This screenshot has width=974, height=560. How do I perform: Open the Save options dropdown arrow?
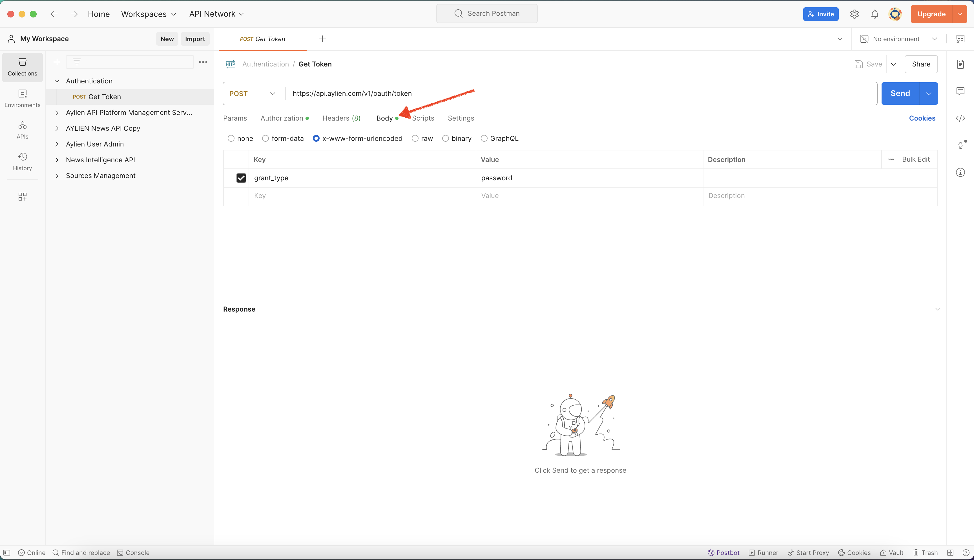pyautogui.click(x=894, y=64)
